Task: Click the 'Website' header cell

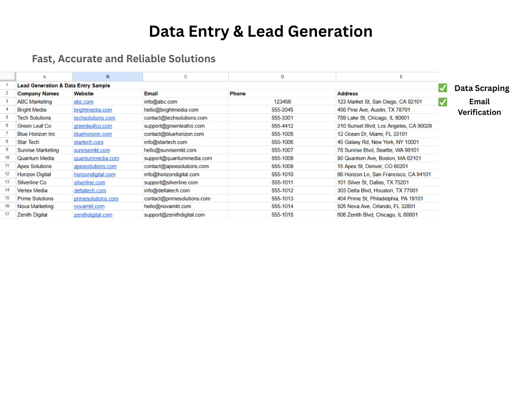Action: 107,94
